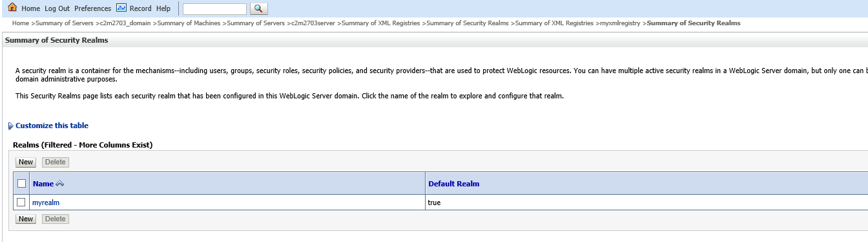868x242 pixels.
Task: Open Summary of Machines breadcrumb link
Action: click(x=189, y=23)
